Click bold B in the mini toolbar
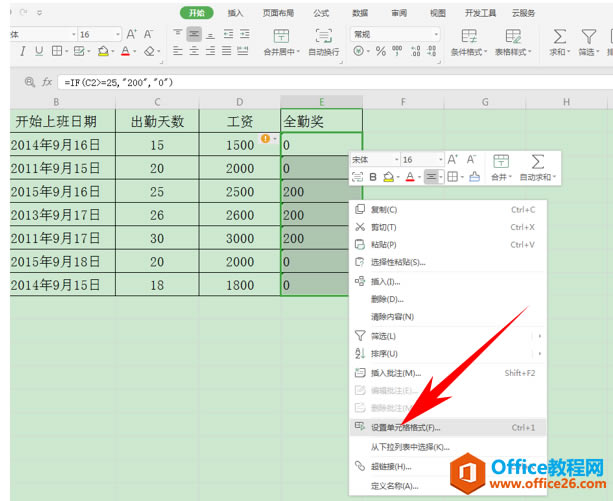Image resolution: width=613 pixels, height=501 pixels. [x=373, y=177]
